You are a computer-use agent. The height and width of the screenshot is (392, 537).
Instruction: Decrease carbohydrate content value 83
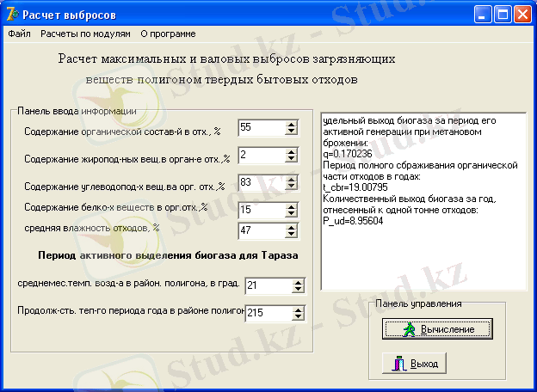(x=292, y=186)
